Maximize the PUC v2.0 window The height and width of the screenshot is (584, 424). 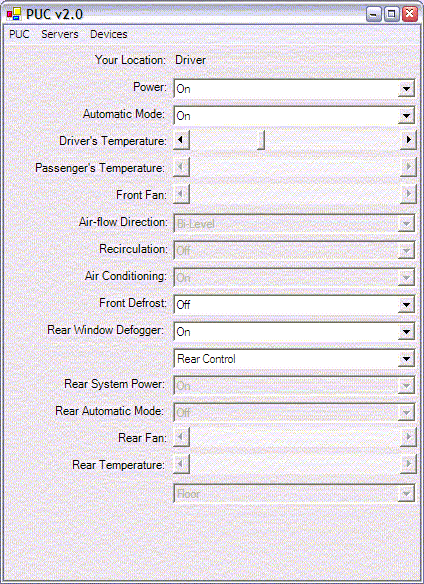[391, 15]
